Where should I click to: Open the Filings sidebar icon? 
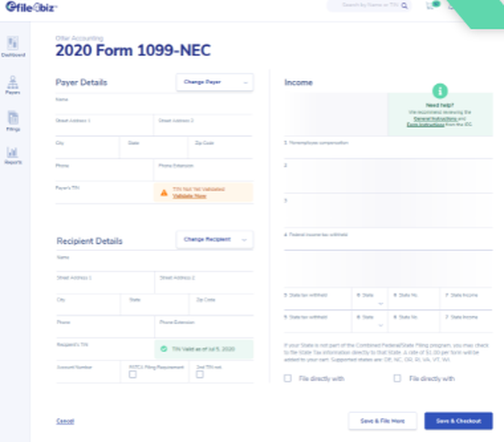13,121
